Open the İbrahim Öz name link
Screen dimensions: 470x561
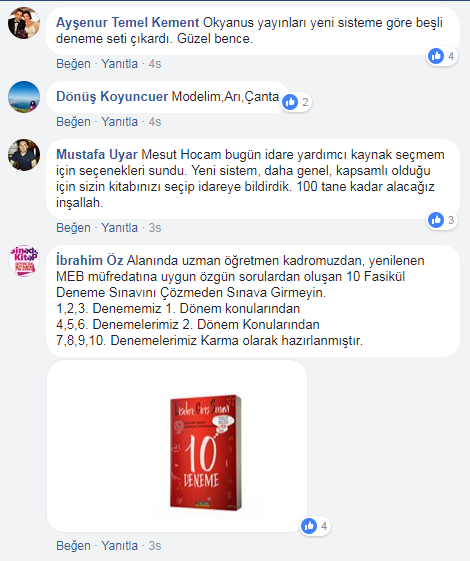coord(89,260)
